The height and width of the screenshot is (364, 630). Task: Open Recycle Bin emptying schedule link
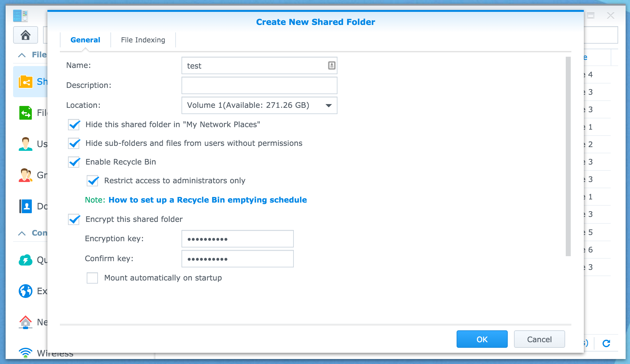pyautogui.click(x=207, y=200)
